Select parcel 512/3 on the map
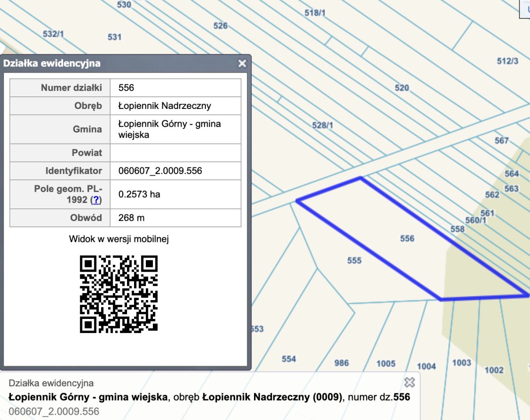 (x=508, y=61)
